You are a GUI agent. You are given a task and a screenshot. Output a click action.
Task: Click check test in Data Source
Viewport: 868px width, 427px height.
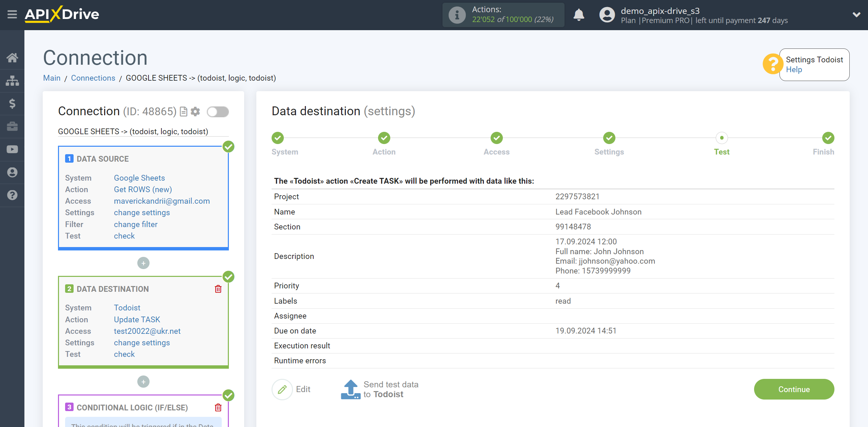pos(124,236)
